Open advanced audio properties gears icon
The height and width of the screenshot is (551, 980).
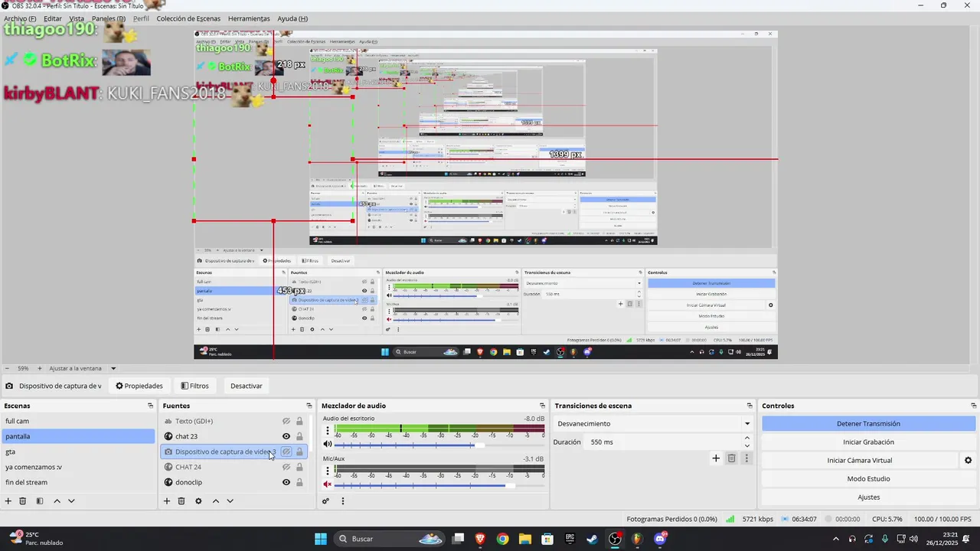tap(325, 501)
